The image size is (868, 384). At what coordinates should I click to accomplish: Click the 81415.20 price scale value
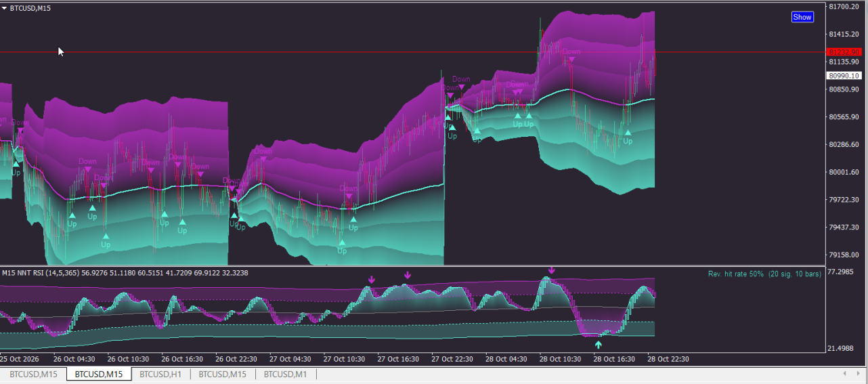point(844,34)
